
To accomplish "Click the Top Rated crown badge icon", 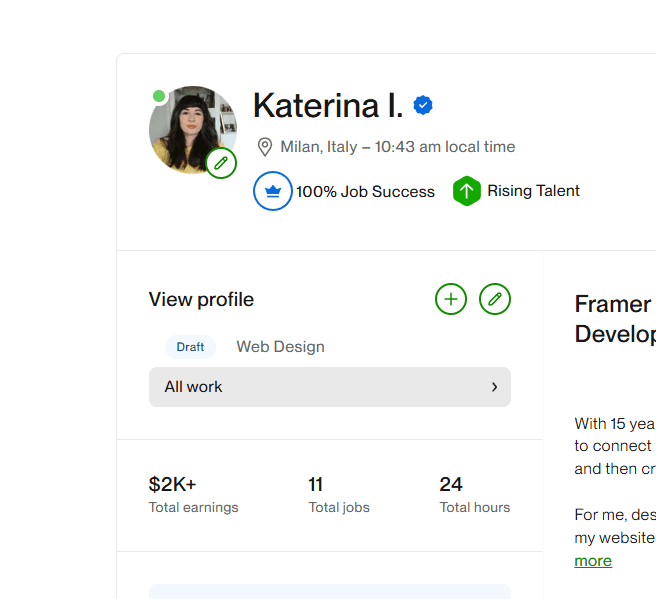I will [273, 191].
